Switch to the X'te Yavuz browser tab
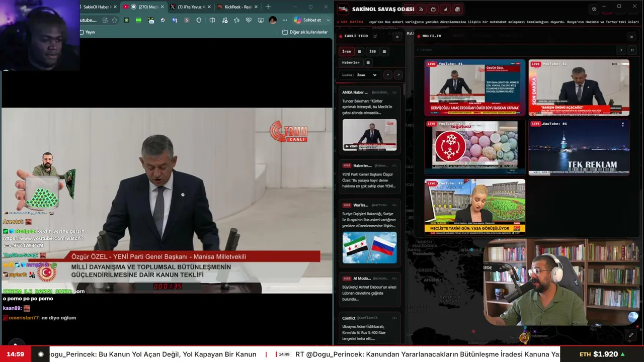644x362 pixels. pos(190,7)
